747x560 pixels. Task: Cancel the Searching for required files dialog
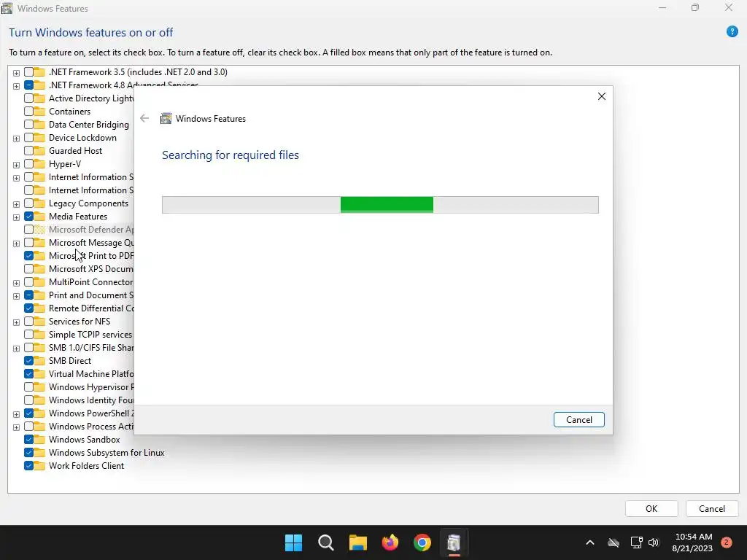point(578,419)
